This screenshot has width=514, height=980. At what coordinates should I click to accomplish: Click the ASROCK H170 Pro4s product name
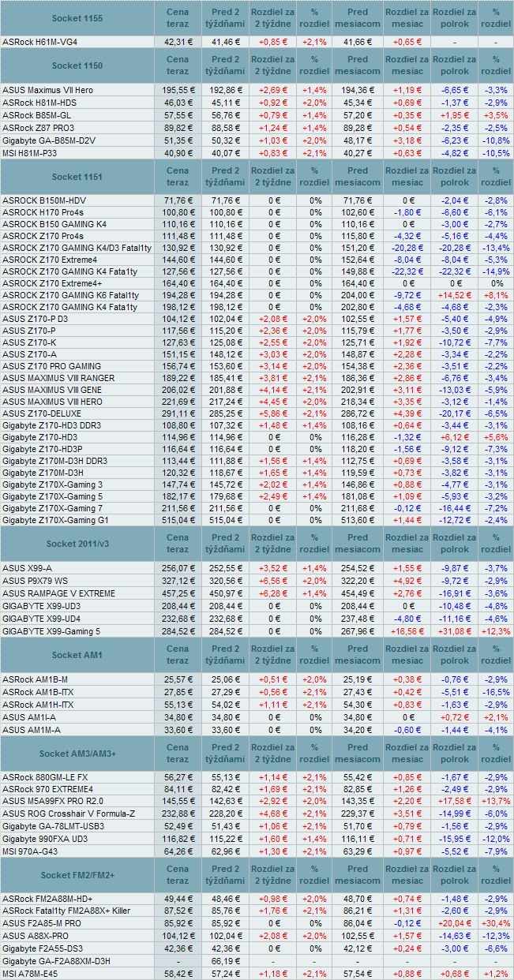coord(43,212)
